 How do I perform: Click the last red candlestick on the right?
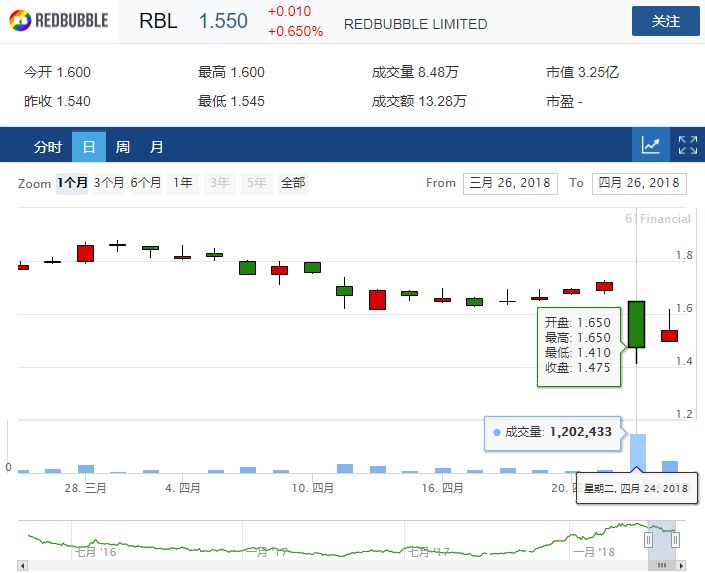click(x=669, y=336)
